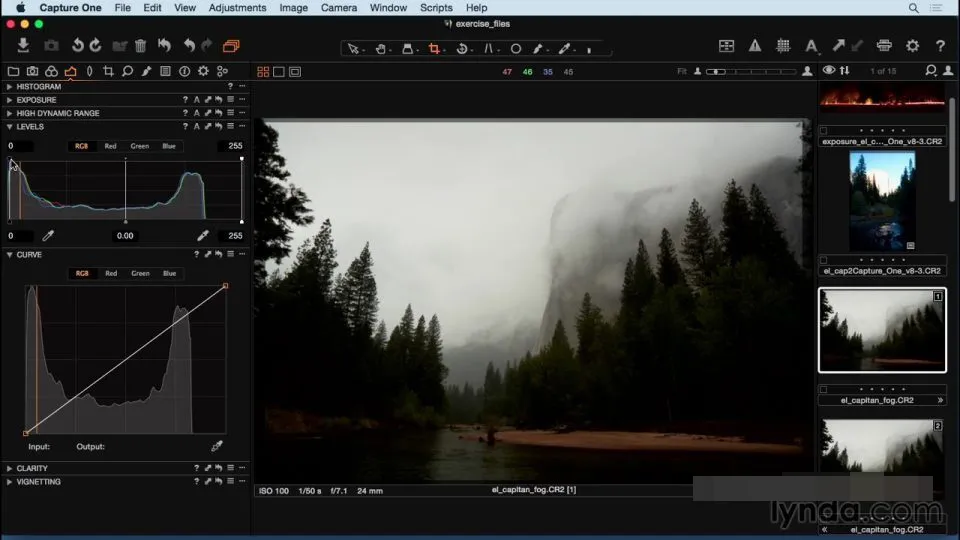960x540 pixels.
Task: Check the box above el_capitan_fog.CR2 label
Action: pos(823,389)
